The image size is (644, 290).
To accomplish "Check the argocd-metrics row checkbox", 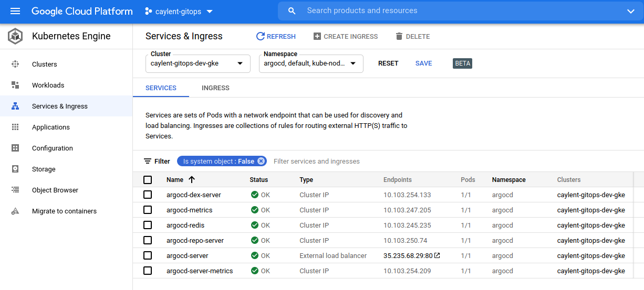I will click(148, 210).
